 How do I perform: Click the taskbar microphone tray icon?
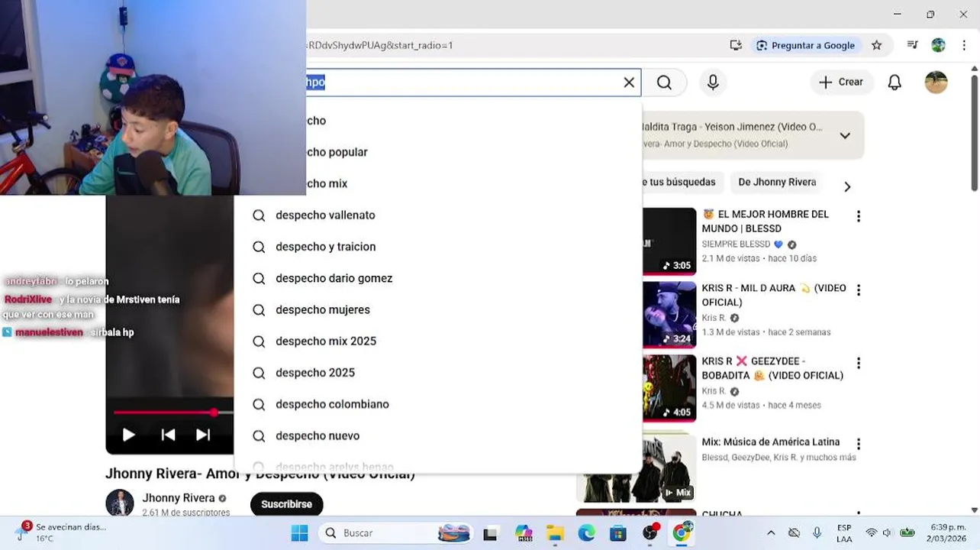coord(817,533)
